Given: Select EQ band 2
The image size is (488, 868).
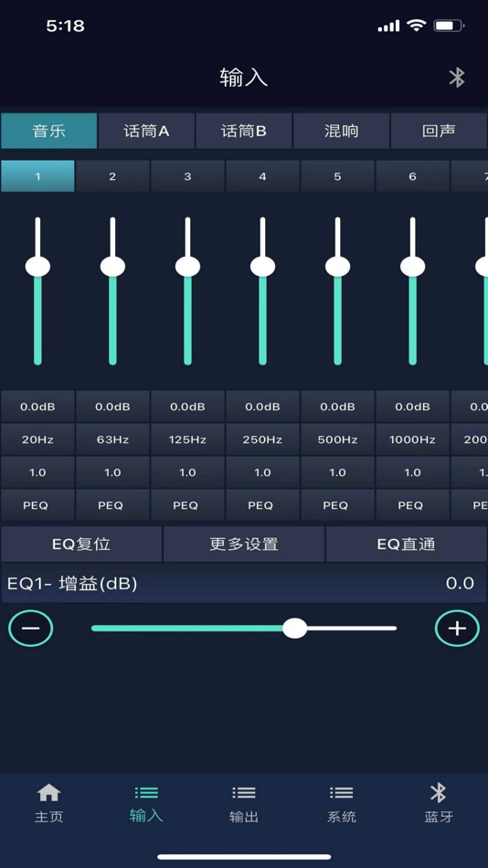Looking at the screenshot, I should tap(112, 176).
